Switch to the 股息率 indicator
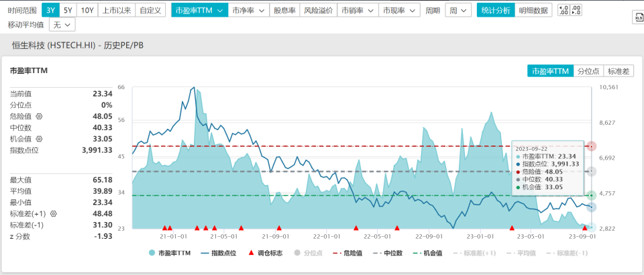This screenshot has height=275, width=644. pyautogui.click(x=284, y=10)
